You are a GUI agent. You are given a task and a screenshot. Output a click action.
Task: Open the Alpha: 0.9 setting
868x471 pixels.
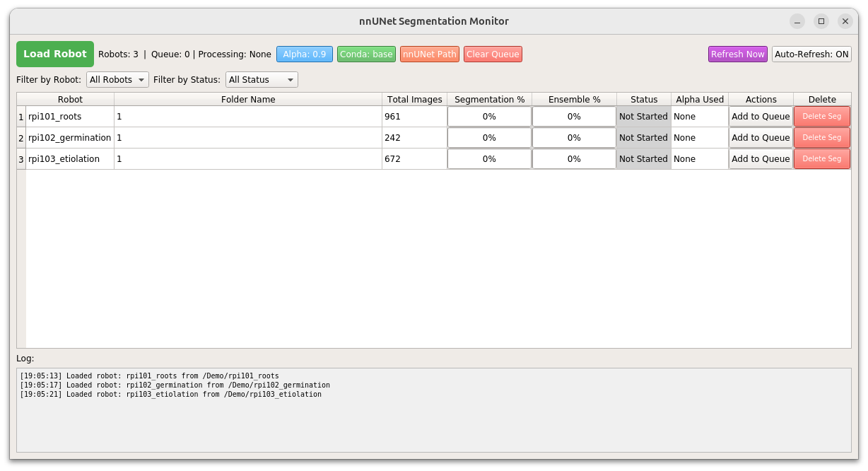(305, 54)
